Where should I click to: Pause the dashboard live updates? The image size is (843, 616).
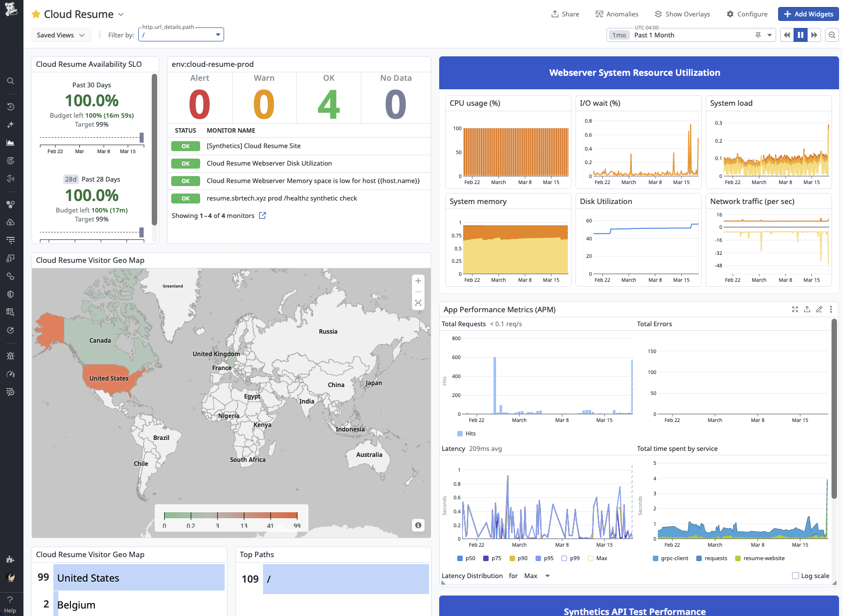(800, 35)
